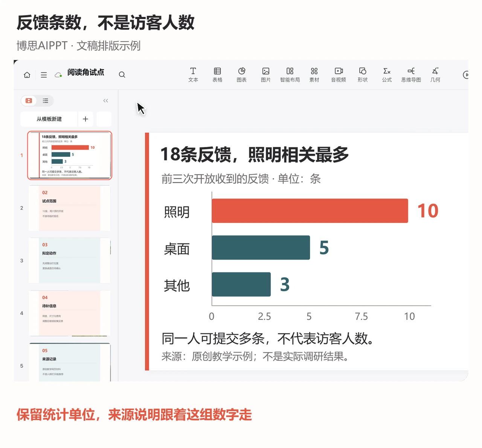Select slide 1 thumbnail 18条反馈

tap(70, 155)
